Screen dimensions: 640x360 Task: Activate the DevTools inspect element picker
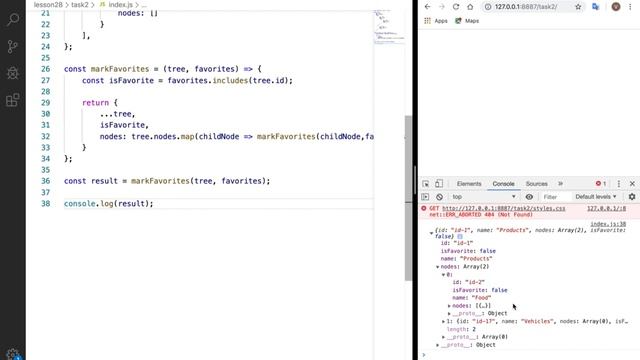tap(426, 184)
